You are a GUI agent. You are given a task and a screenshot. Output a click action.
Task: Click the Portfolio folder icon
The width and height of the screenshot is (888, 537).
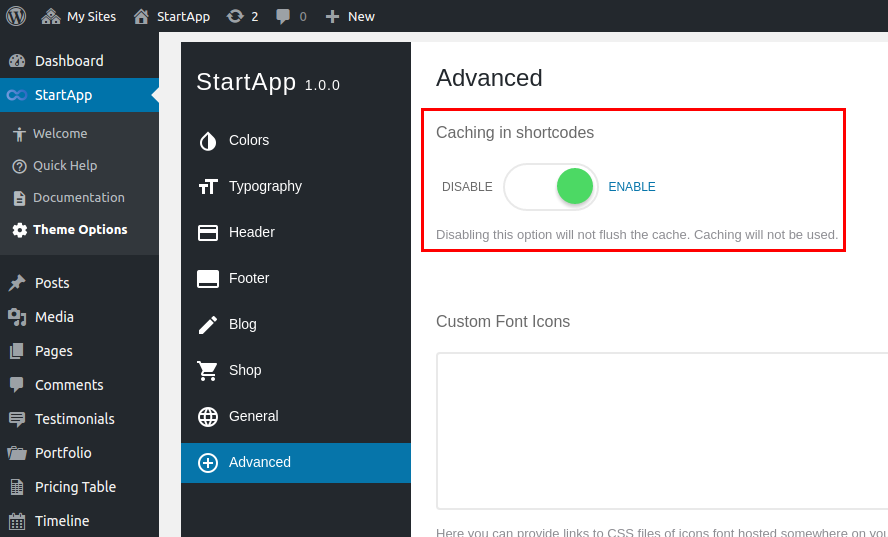(17, 453)
